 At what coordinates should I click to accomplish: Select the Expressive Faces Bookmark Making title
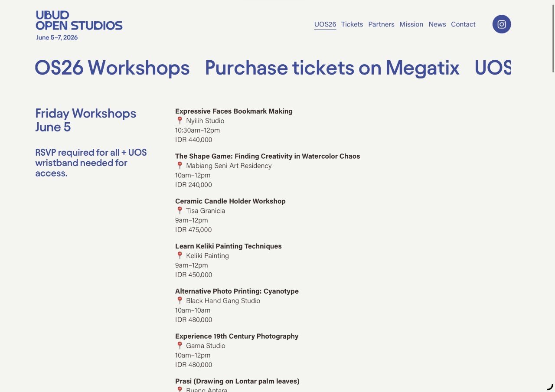click(x=234, y=111)
